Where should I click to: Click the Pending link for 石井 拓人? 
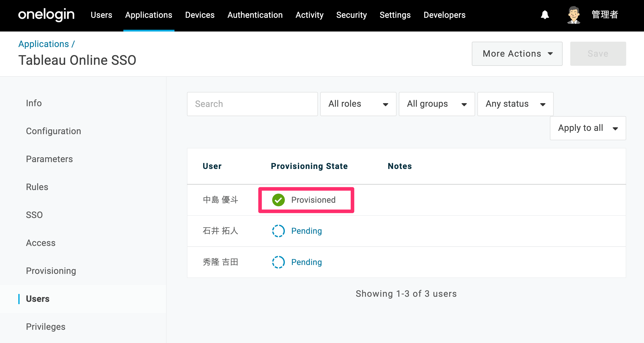click(306, 231)
